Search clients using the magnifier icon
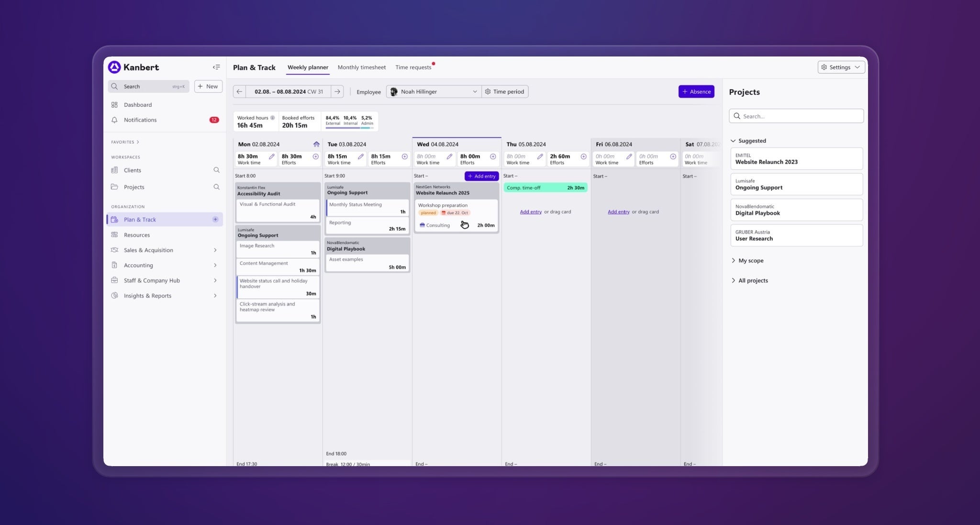 216,170
